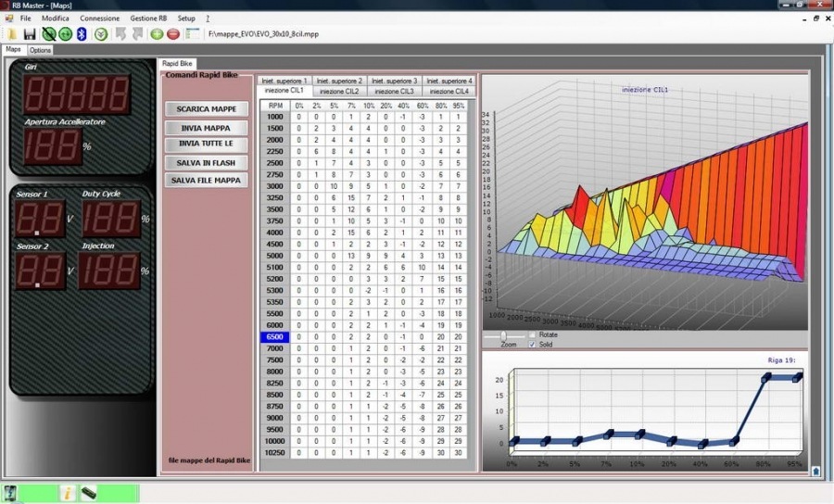Click the Sensor 1 voltage display
Viewport: 834px width, 504px height.
[40, 218]
